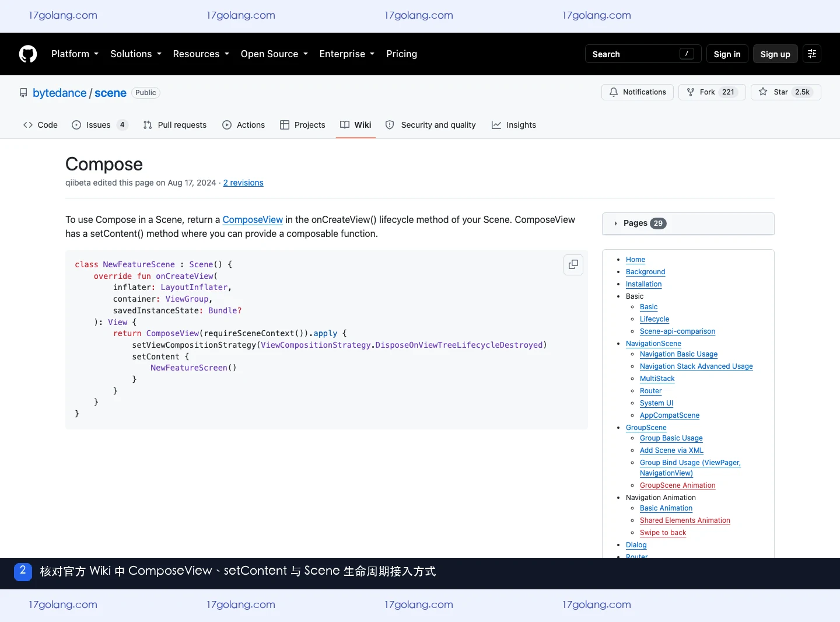Select the Public visibility badge
This screenshot has width=840, height=622.
pos(146,93)
